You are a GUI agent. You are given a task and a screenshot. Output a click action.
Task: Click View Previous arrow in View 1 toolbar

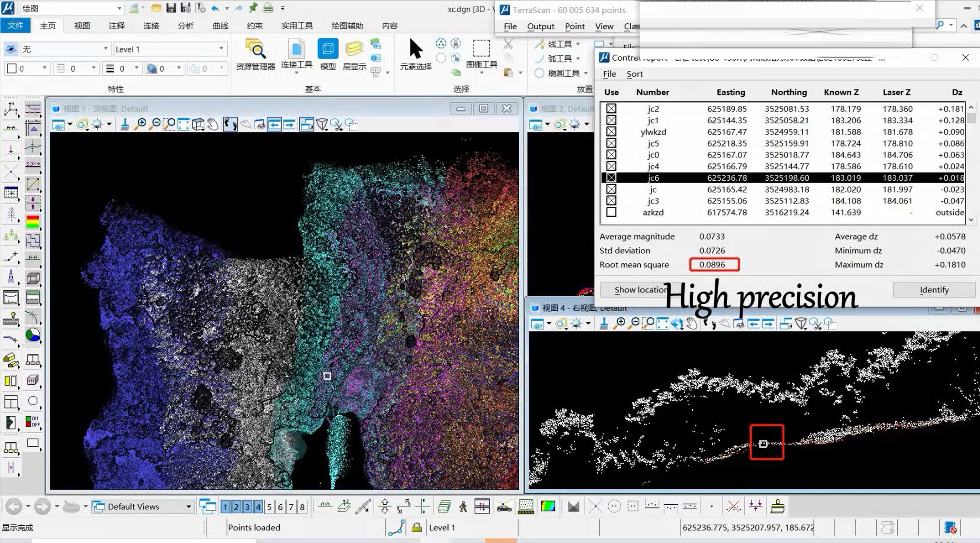click(x=274, y=125)
